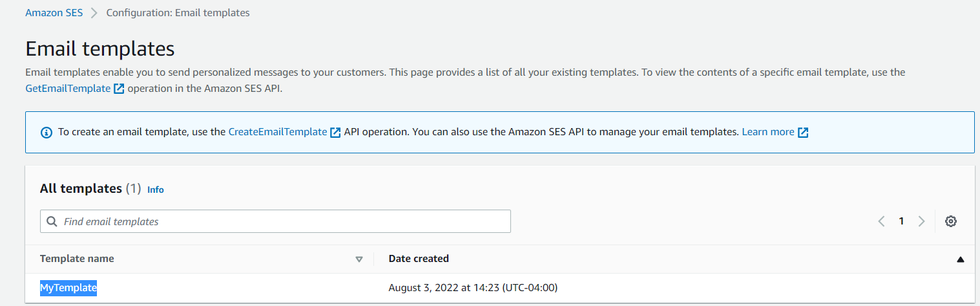Screen dimensions: 980x306
Task: Click the external-link icon after Learn more
Action: [x=803, y=132]
